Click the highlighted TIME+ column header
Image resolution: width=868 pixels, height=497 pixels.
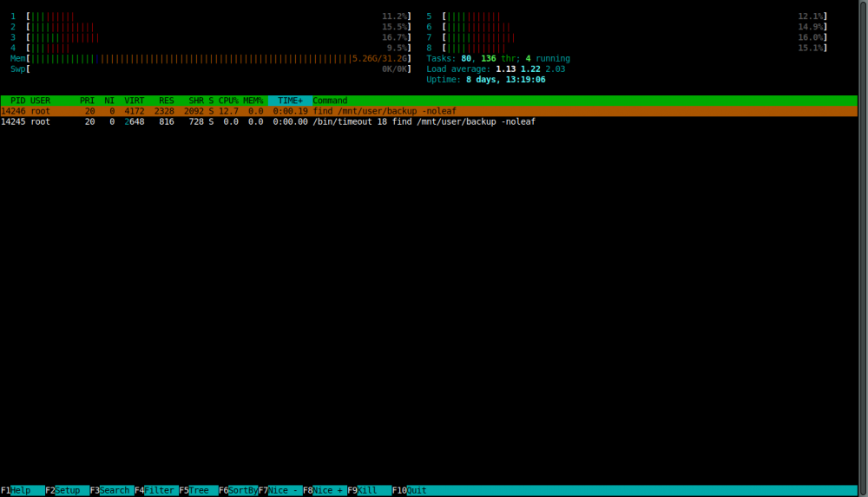pyautogui.click(x=290, y=101)
